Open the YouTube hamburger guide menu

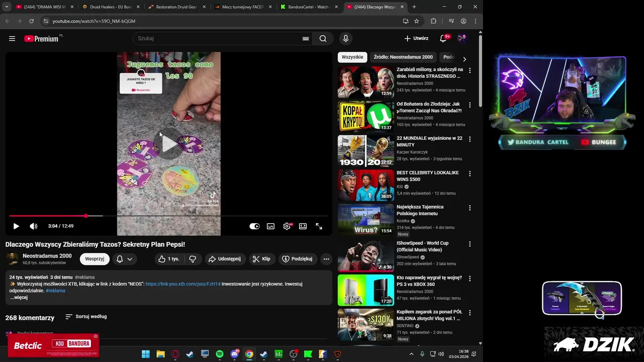12,39
